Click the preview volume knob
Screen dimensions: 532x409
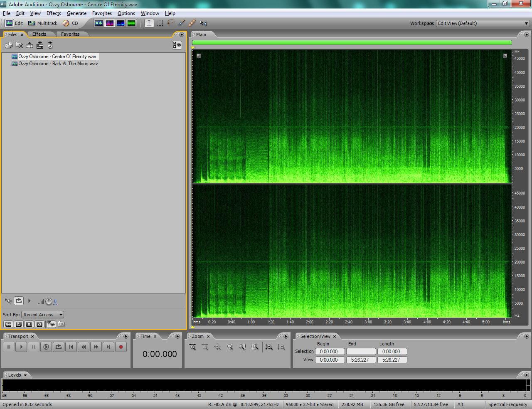(x=49, y=301)
